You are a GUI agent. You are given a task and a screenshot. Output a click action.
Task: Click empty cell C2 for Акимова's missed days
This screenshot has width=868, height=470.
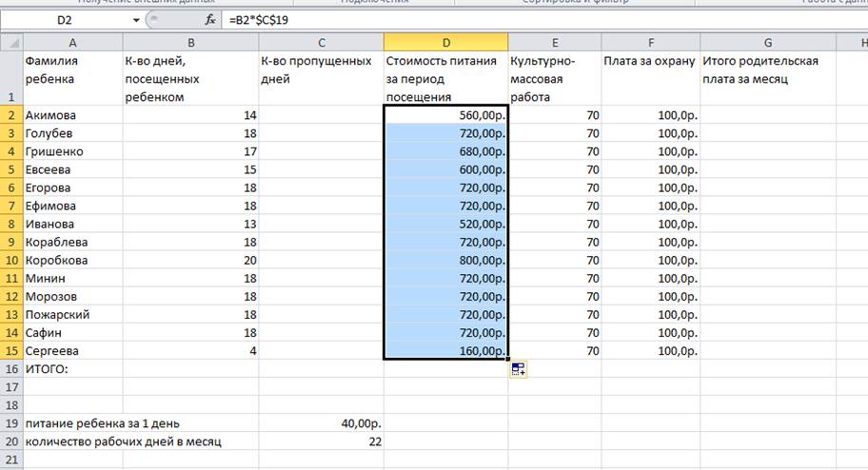pos(321,115)
